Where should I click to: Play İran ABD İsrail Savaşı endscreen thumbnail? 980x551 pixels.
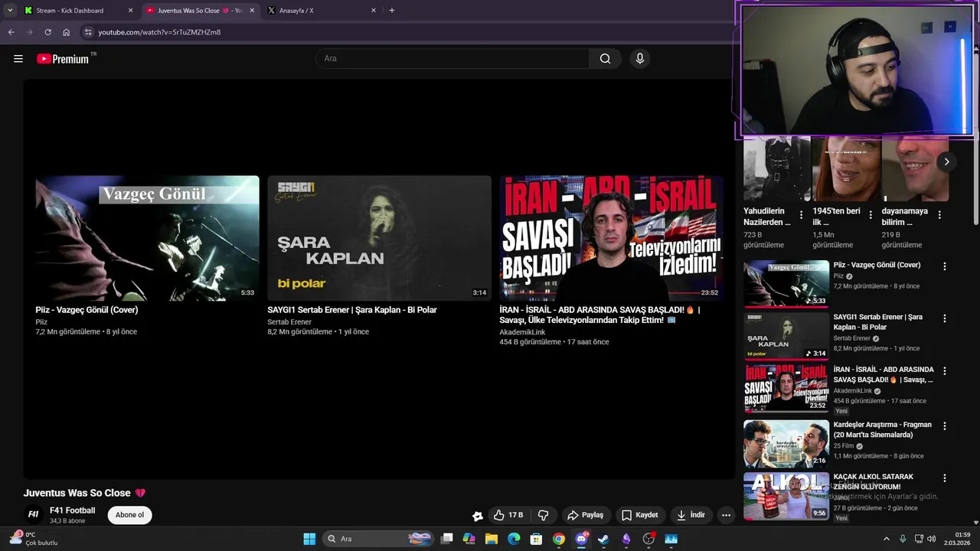[612, 238]
